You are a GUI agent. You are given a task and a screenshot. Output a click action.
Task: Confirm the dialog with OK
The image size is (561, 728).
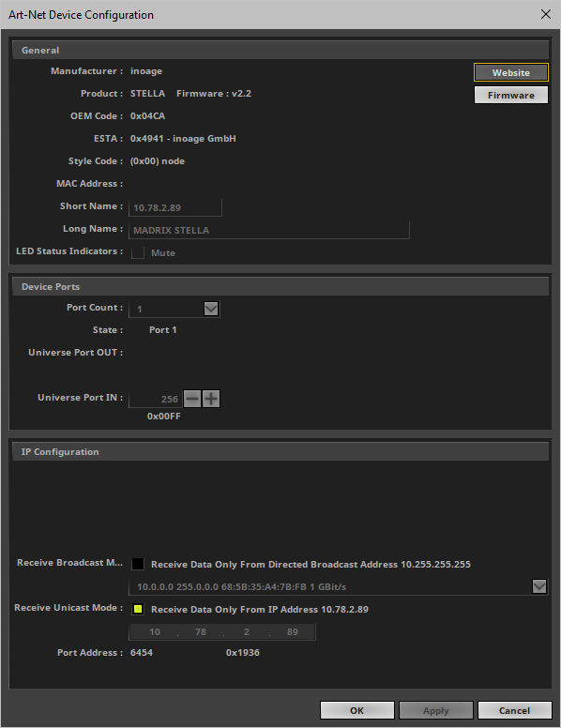[x=357, y=710]
